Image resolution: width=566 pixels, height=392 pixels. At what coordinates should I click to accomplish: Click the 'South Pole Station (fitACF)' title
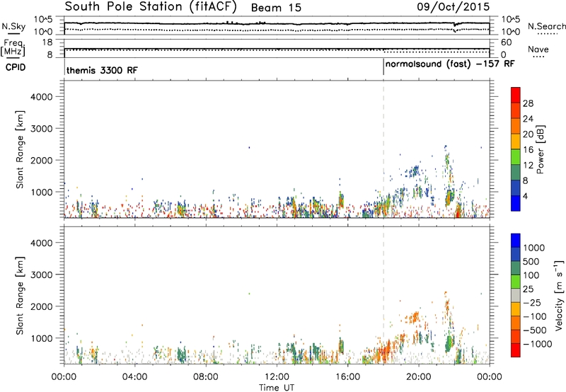[x=151, y=6]
